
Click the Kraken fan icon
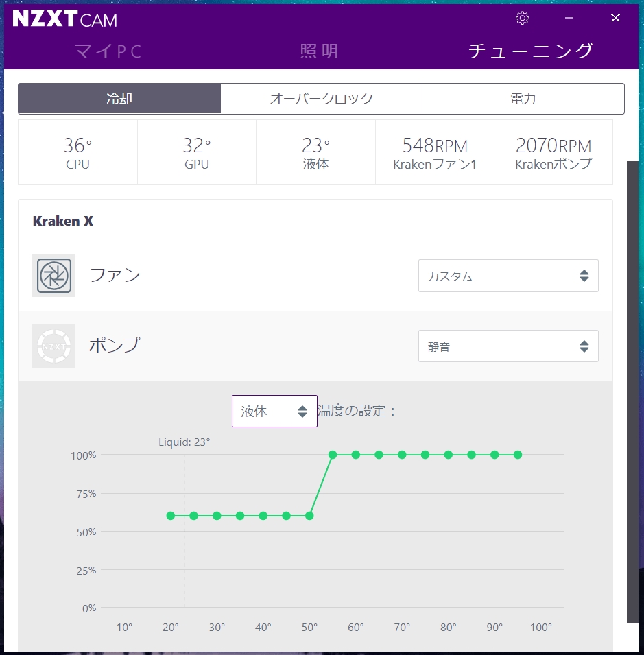[54, 276]
